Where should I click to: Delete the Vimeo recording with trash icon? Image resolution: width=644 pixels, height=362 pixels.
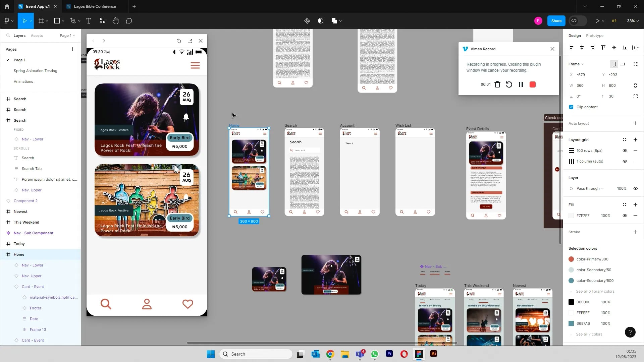(x=497, y=84)
